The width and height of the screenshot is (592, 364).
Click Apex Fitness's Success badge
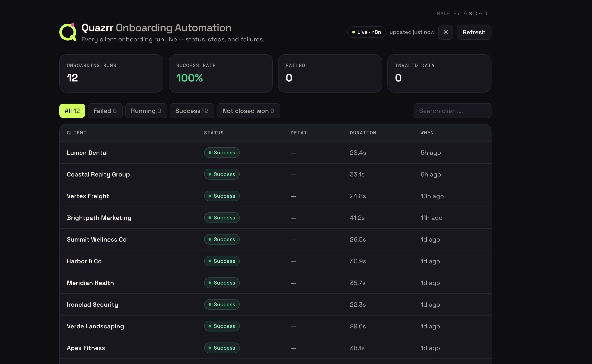click(222, 348)
